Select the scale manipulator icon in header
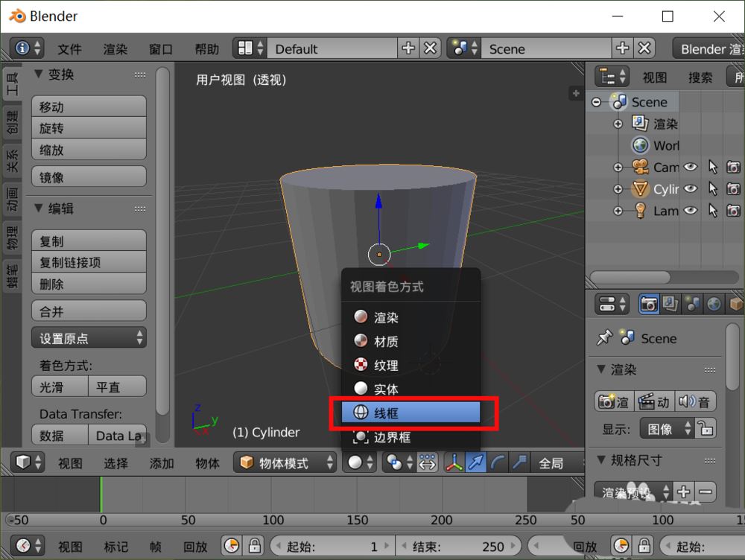 [x=519, y=462]
